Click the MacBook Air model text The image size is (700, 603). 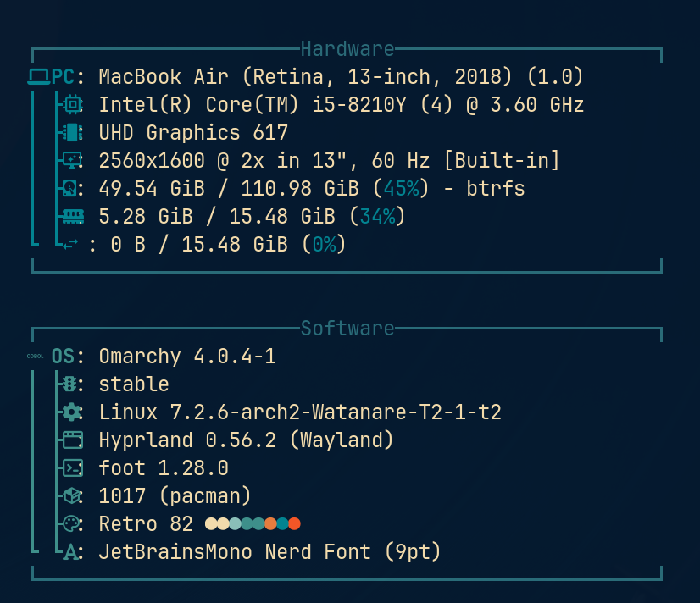coord(341,77)
